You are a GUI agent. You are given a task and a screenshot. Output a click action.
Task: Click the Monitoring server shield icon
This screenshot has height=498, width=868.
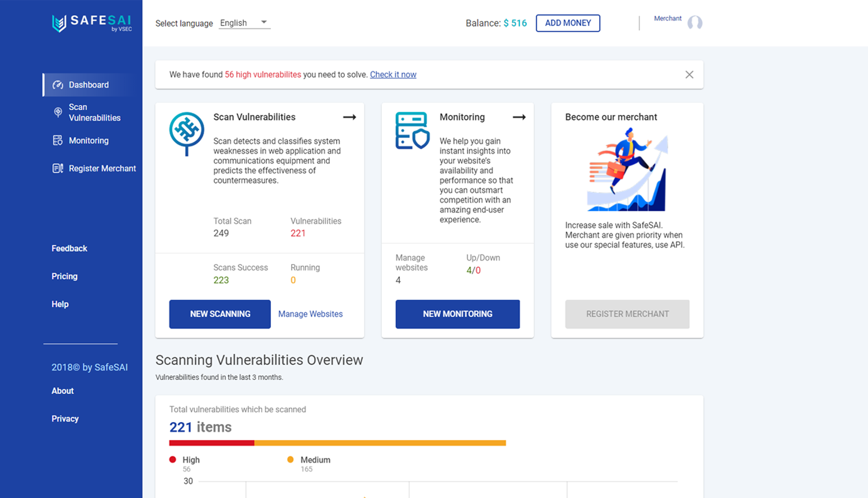(413, 131)
